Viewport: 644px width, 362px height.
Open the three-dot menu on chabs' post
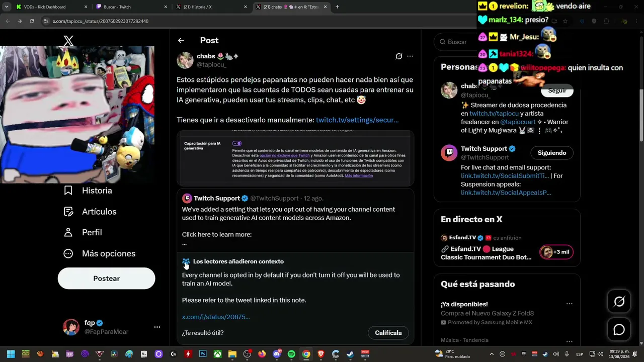pyautogui.click(x=410, y=56)
